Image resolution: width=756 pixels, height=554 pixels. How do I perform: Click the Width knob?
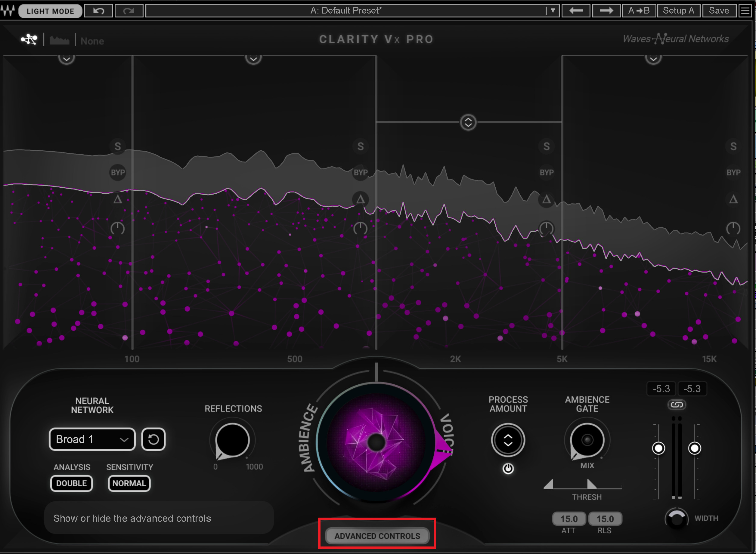pyautogui.click(x=677, y=519)
